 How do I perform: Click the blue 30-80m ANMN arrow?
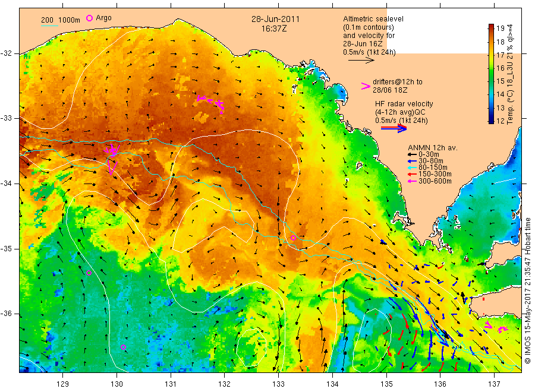(x=412, y=161)
